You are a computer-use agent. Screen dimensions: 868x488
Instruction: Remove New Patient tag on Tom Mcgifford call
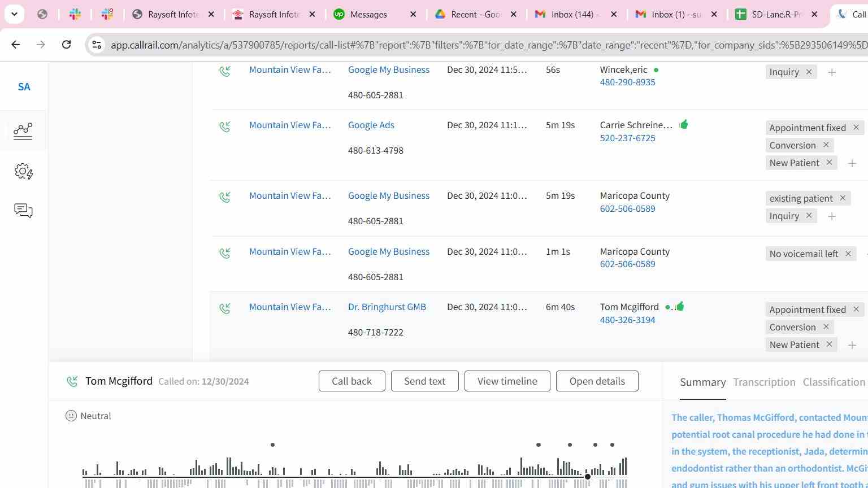(x=829, y=345)
